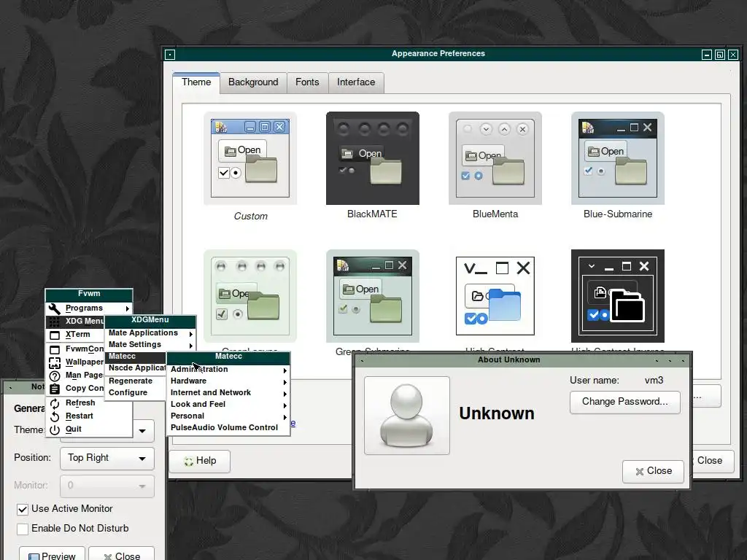Viewport: 747px width, 560px height.
Task: Select the GreenLaguna theme thumbnail
Action: tap(250, 296)
